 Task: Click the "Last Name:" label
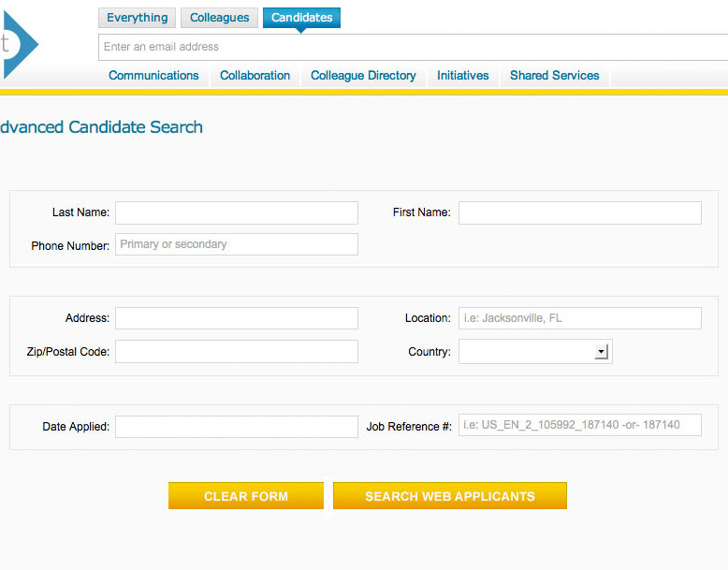80,212
